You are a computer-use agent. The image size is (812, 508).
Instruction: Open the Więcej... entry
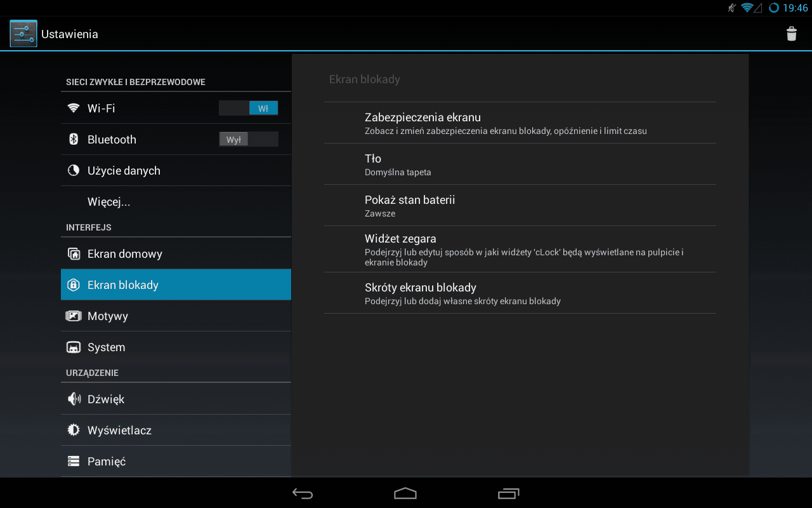(176, 202)
